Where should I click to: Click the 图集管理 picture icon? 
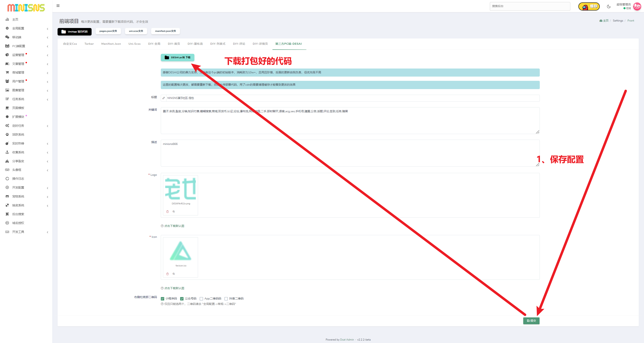click(x=7, y=90)
